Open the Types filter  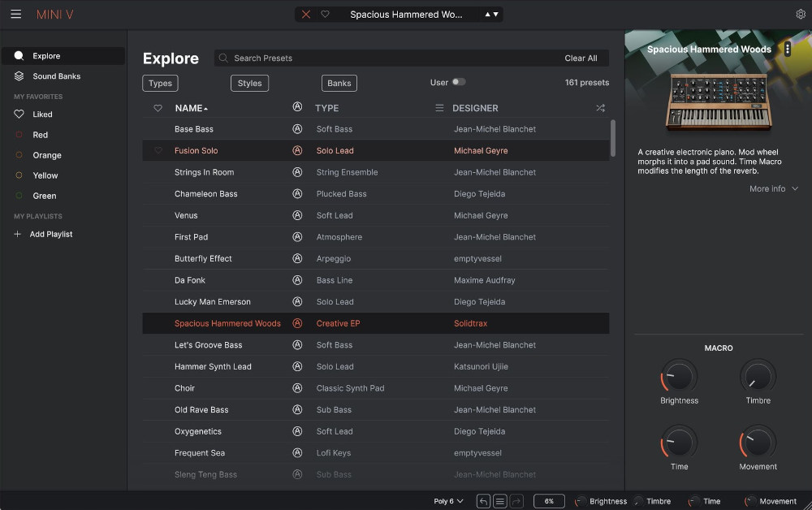click(160, 83)
